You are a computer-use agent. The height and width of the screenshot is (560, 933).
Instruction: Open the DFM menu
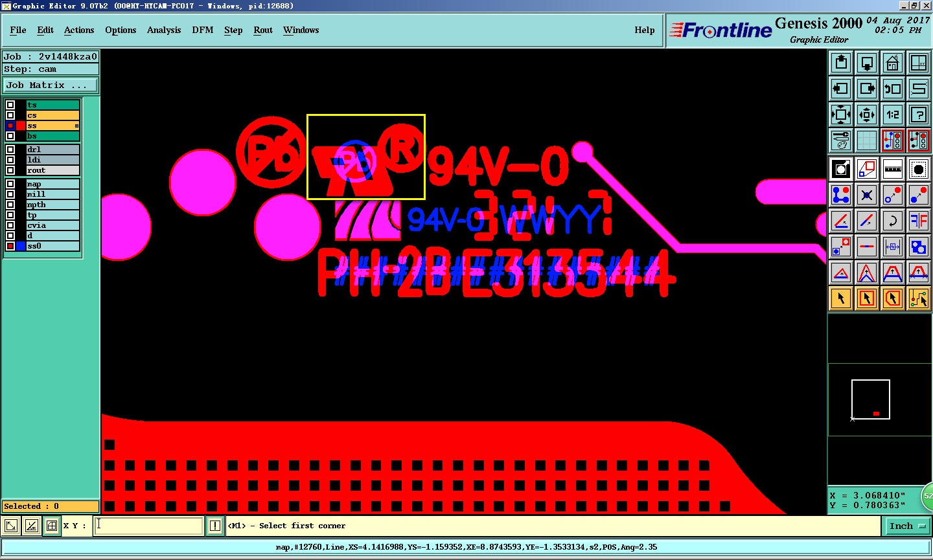tap(203, 30)
